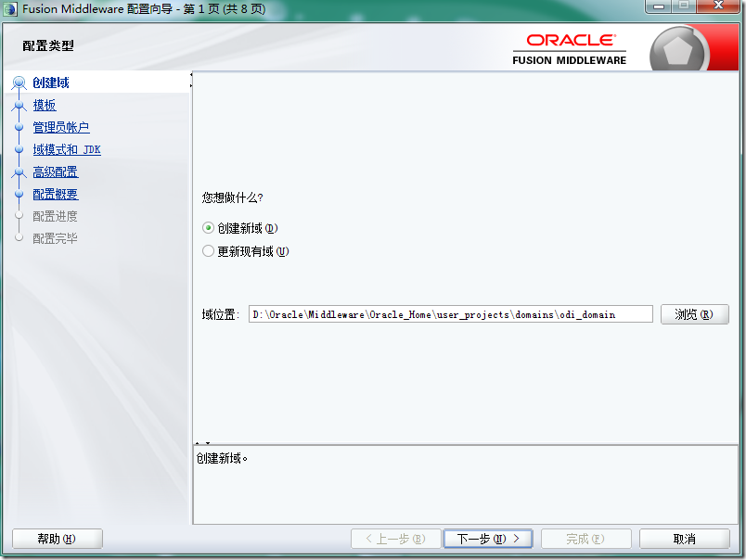Screen dimensions: 746x560
Task: Click the 您想做什么? prompt text
Action: 233,197
